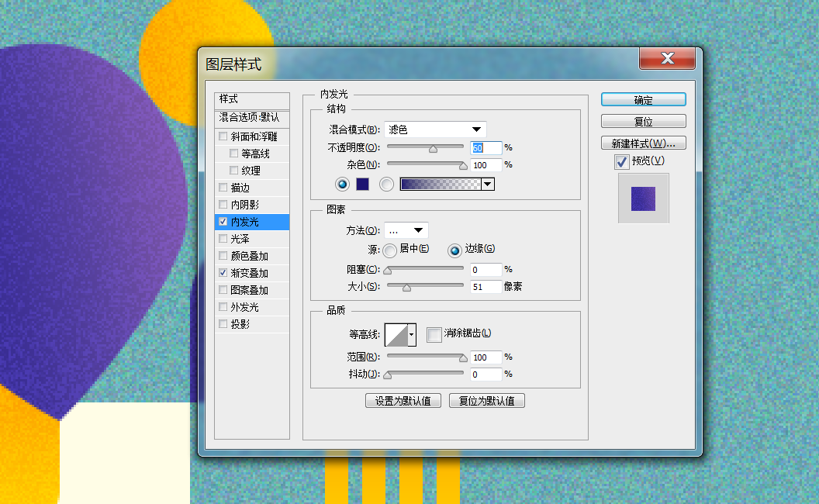Enable 内阴影 checkbox
Viewport: 819px width, 504px height.
(x=223, y=204)
